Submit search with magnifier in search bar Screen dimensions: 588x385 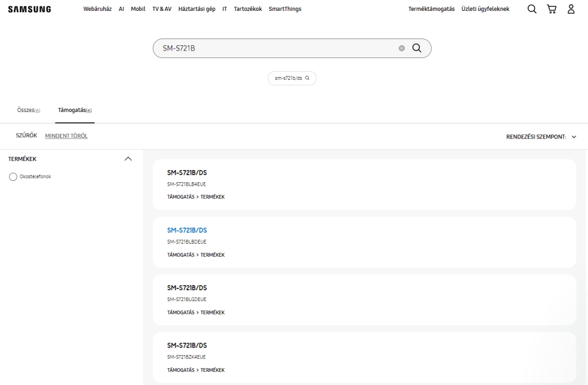417,48
